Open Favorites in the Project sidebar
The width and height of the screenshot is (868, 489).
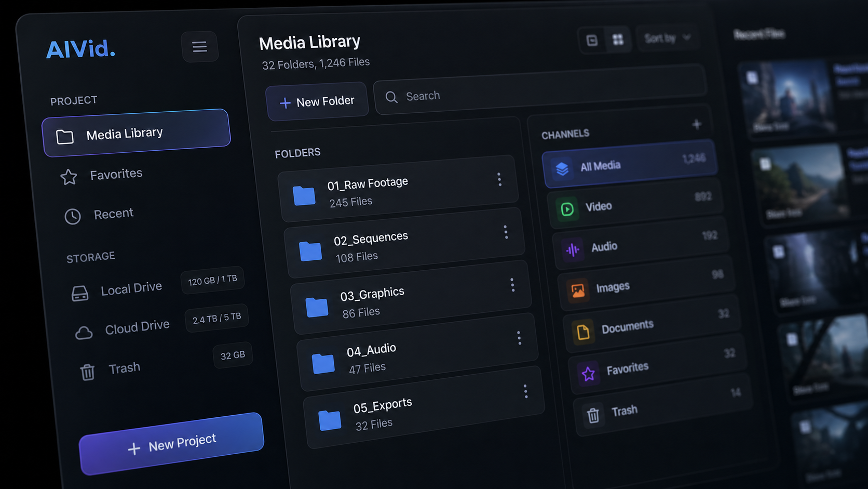click(x=101, y=175)
